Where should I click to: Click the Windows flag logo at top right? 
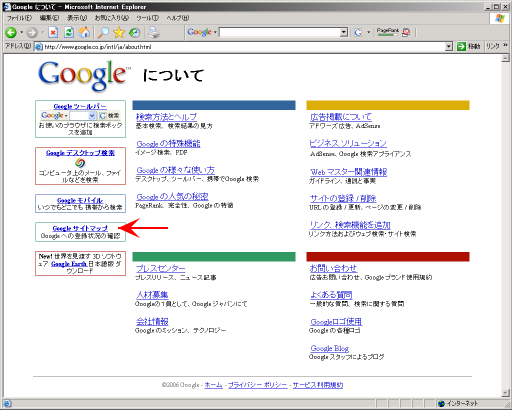(x=499, y=18)
